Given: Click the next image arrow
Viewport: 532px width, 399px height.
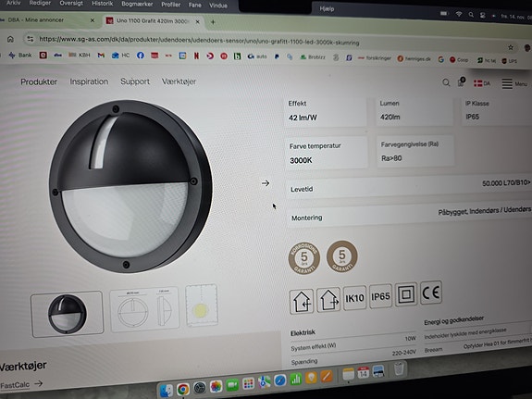Looking at the screenshot, I should point(266,183).
